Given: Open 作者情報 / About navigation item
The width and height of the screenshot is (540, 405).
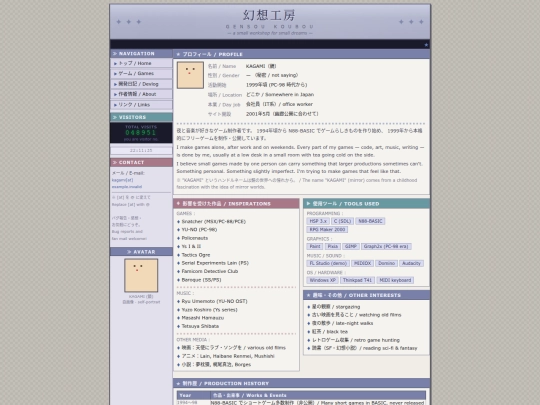Looking at the screenshot, I should (x=141, y=94).
